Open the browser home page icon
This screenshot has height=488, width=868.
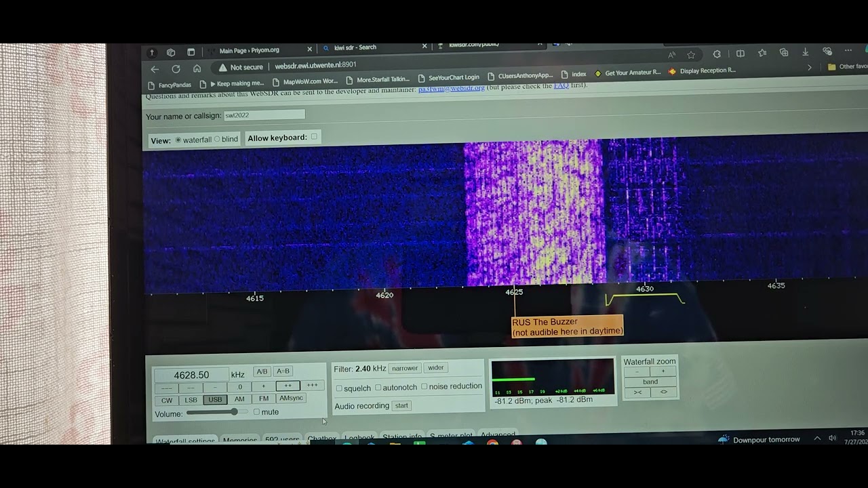[197, 68]
